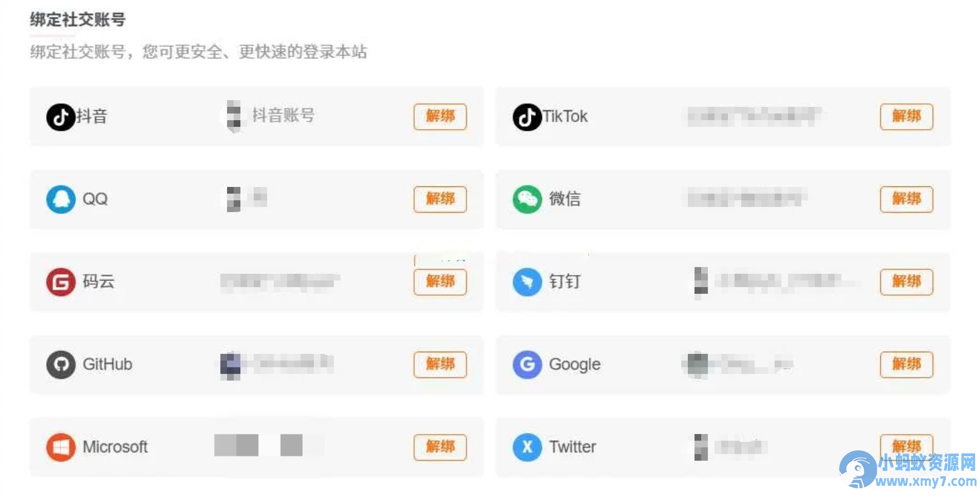Unbind the GitHub account with 解绑

click(440, 364)
